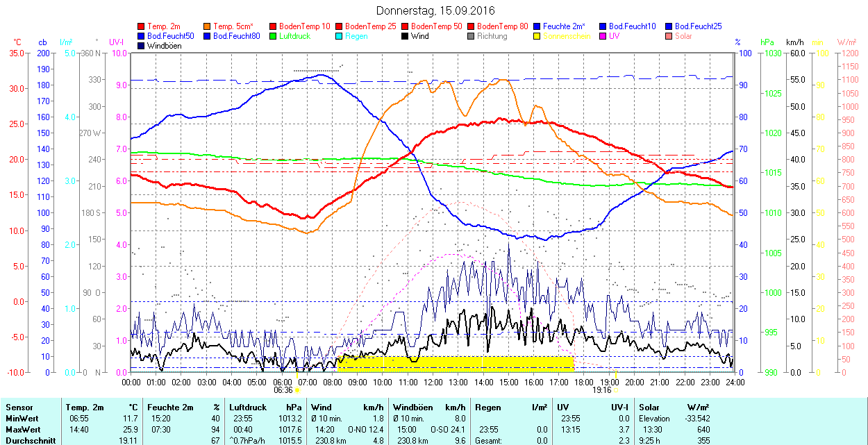Select the BodenTemp 10 legend color box
Image resolution: width=868 pixels, height=445 pixels.
273,26
